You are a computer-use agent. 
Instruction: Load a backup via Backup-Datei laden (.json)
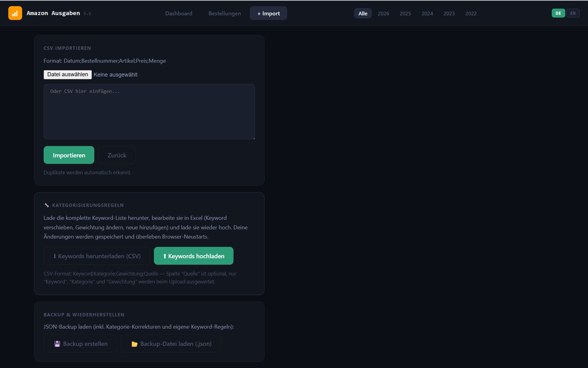click(171, 343)
